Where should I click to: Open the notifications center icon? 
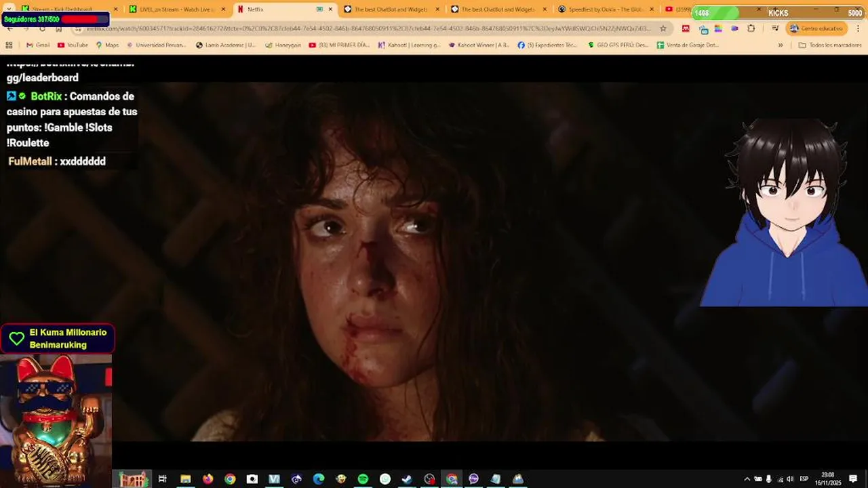click(853, 479)
